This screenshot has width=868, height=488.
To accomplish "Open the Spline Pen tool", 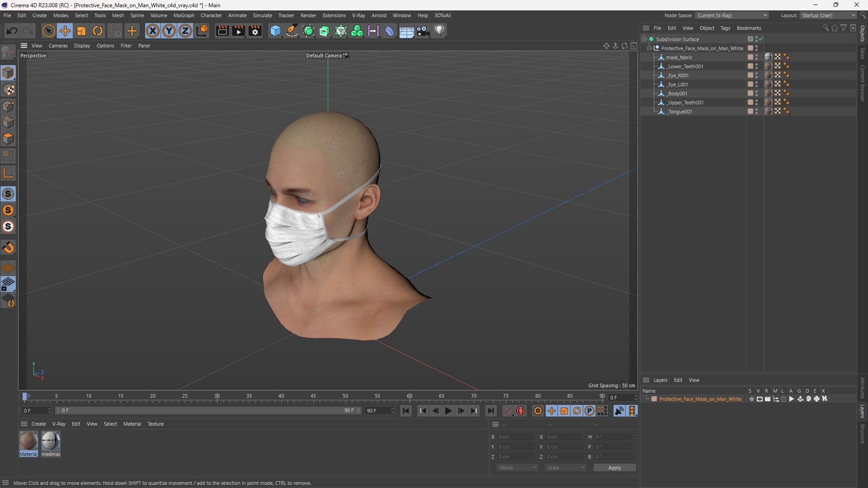I will point(292,31).
